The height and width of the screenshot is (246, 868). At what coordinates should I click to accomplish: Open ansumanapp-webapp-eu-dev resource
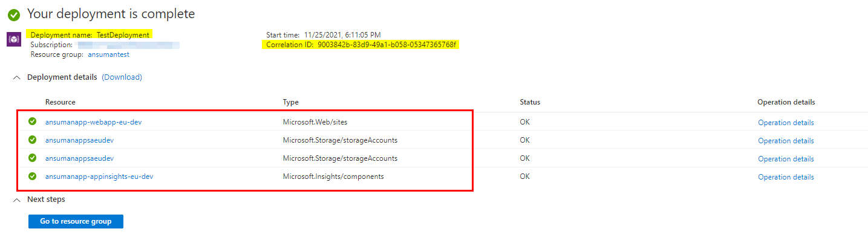(93, 122)
